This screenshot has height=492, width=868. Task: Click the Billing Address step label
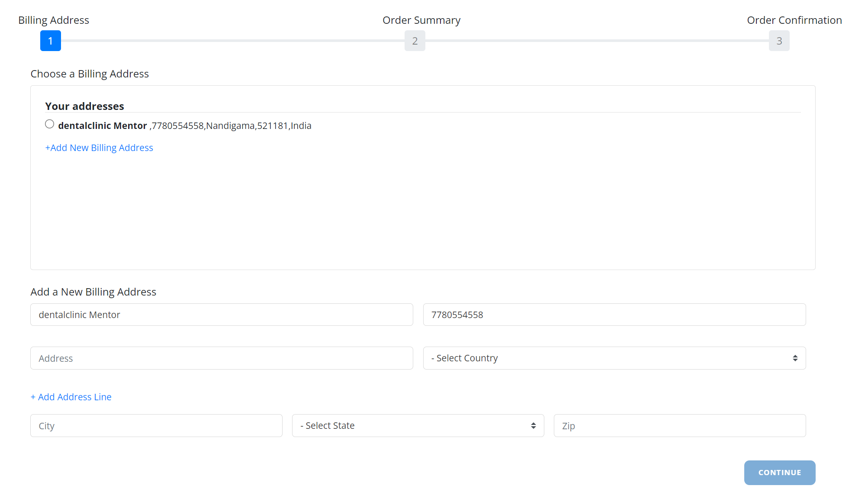tap(54, 20)
